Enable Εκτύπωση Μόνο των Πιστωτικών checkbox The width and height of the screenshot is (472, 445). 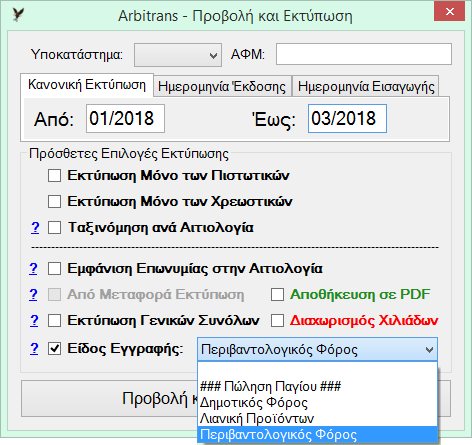tap(54, 175)
